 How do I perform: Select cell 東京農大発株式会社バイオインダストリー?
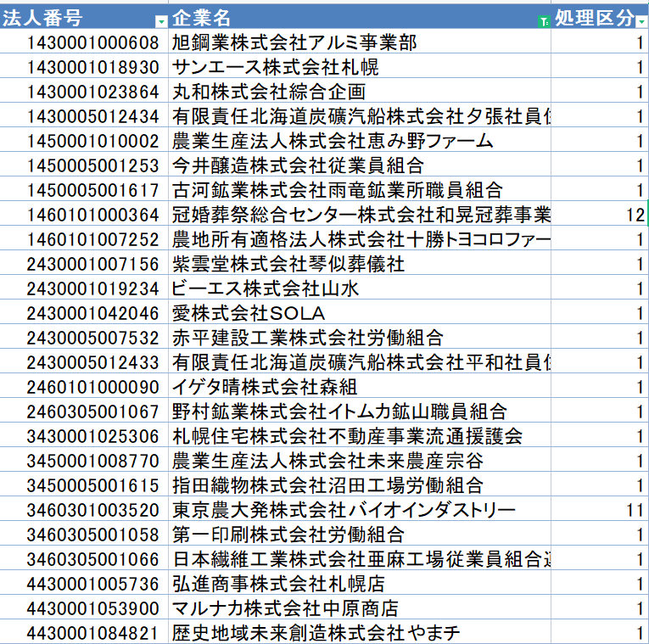point(360,508)
